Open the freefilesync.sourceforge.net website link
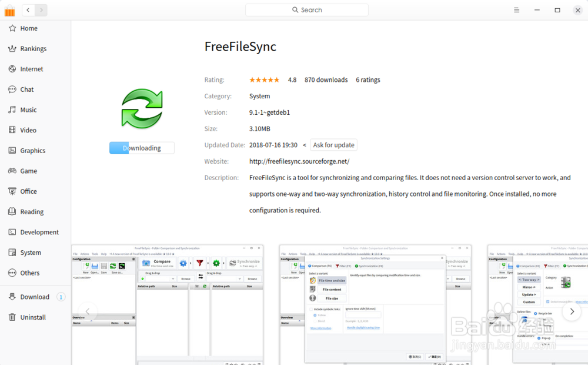Screen dimensions: 588x365 pos(299,161)
